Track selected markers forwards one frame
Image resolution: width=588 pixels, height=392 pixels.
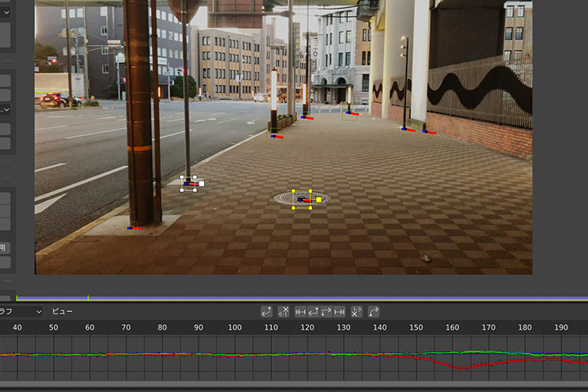pyautogui.click(x=327, y=311)
